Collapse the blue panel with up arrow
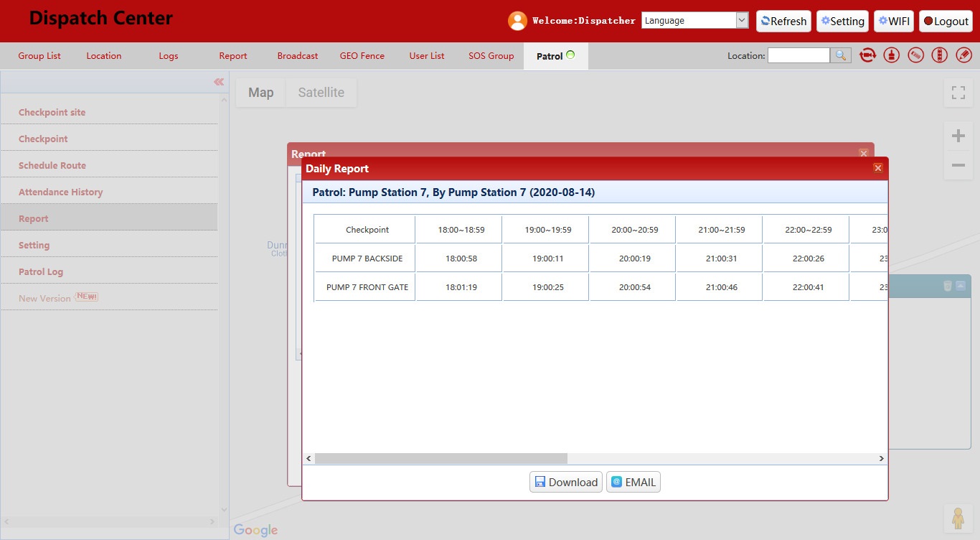980x540 pixels. click(961, 286)
